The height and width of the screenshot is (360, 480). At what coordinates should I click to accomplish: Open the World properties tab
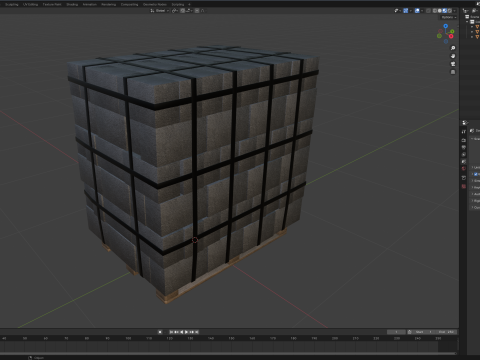(464, 169)
